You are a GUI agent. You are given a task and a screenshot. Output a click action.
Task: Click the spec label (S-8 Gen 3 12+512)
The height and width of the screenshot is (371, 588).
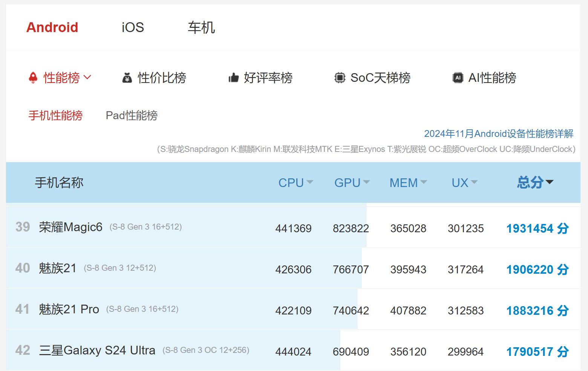pyautogui.click(x=120, y=268)
